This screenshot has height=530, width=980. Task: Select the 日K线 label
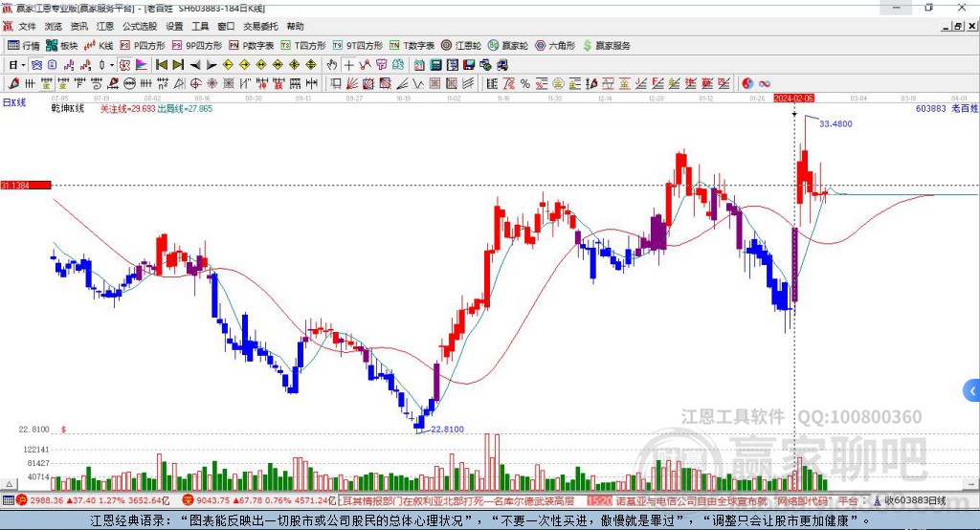(x=13, y=102)
